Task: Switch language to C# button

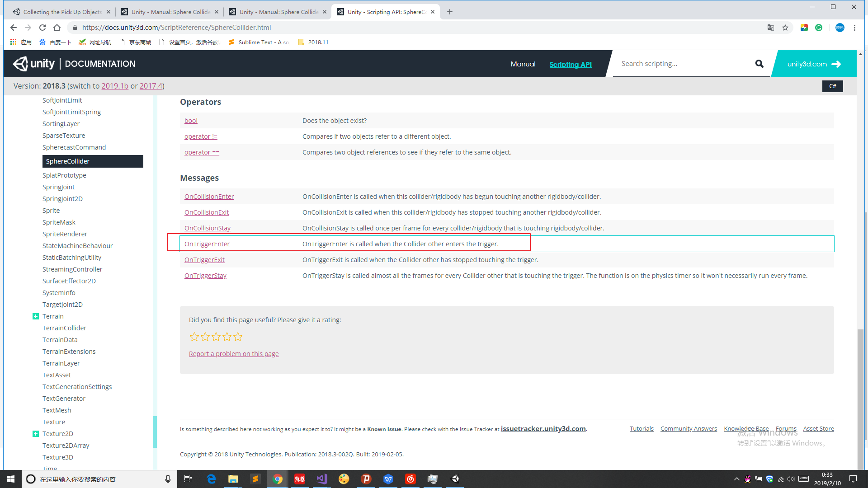Action: point(832,86)
